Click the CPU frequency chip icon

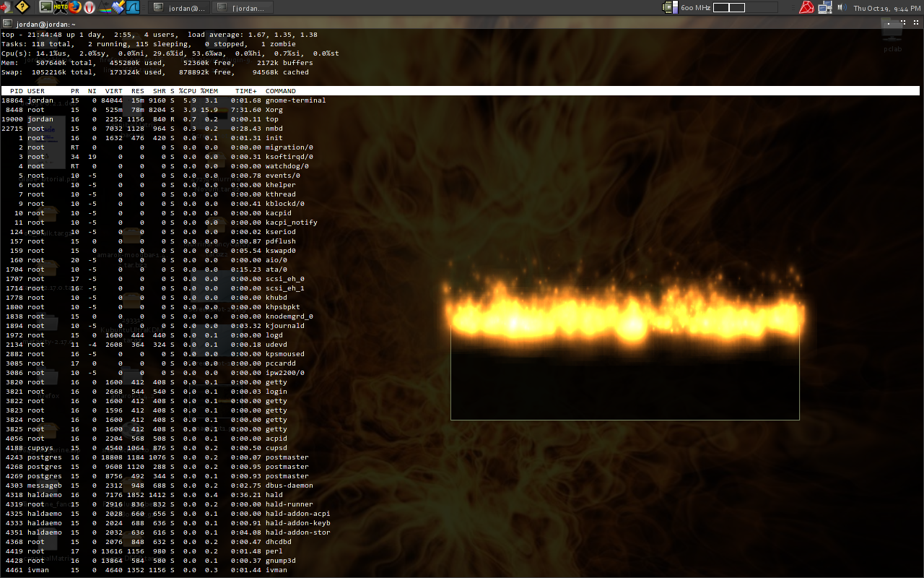pyautogui.click(x=671, y=7)
